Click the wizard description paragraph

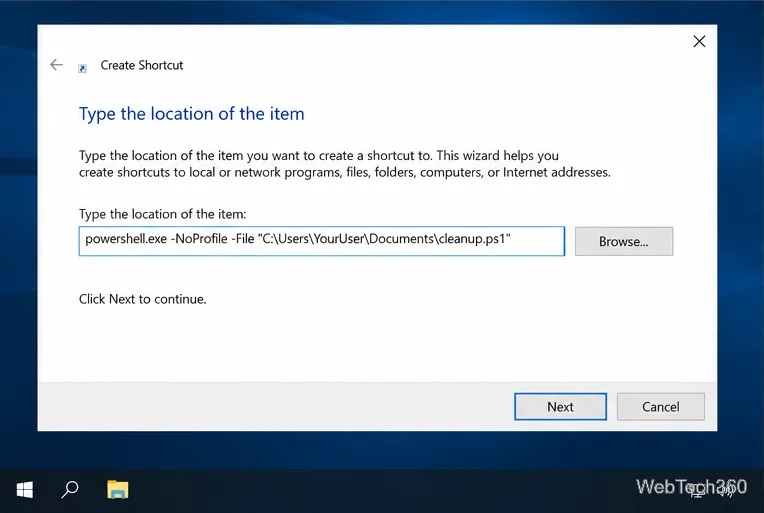(344, 164)
